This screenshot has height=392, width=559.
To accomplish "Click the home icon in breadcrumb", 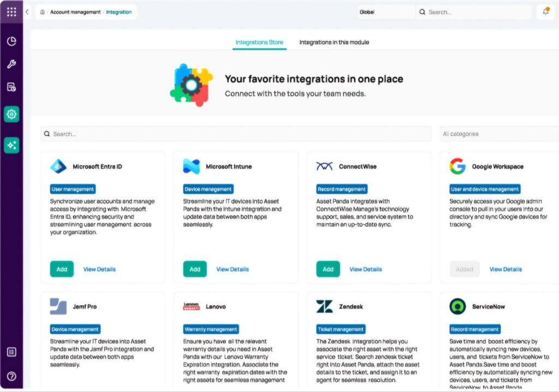I will point(43,12).
